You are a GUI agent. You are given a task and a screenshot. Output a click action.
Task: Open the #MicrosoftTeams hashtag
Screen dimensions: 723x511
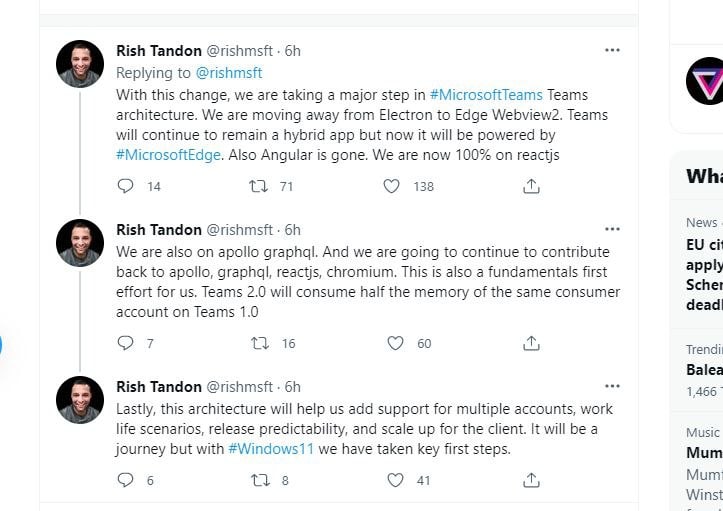(486, 95)
